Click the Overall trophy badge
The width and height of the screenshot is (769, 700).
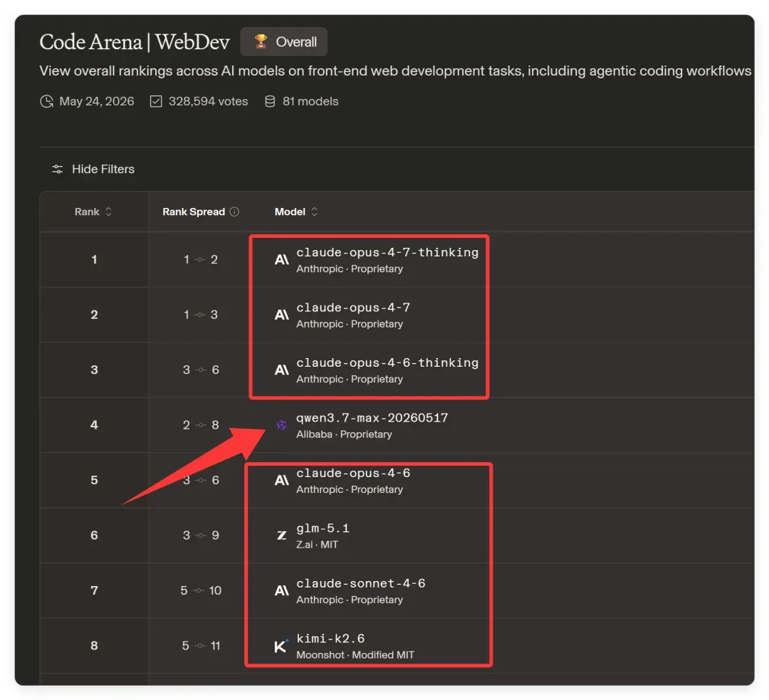(283, 42)
